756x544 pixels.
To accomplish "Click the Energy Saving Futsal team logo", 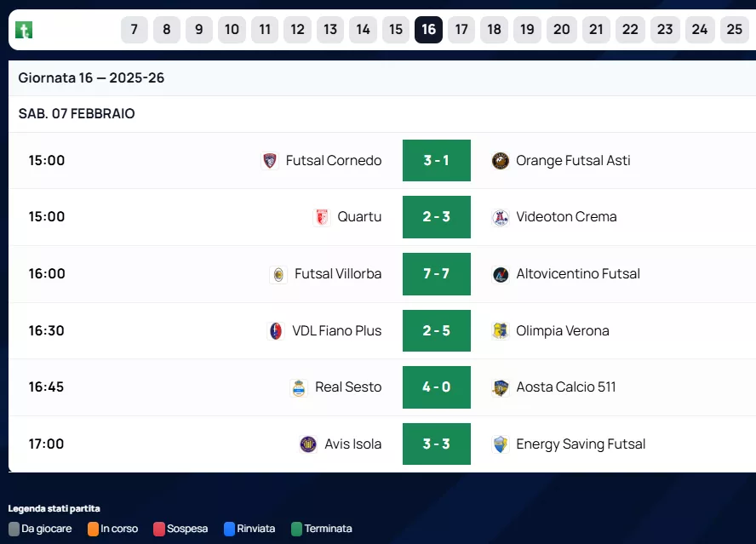I will [x=501, y=444].
